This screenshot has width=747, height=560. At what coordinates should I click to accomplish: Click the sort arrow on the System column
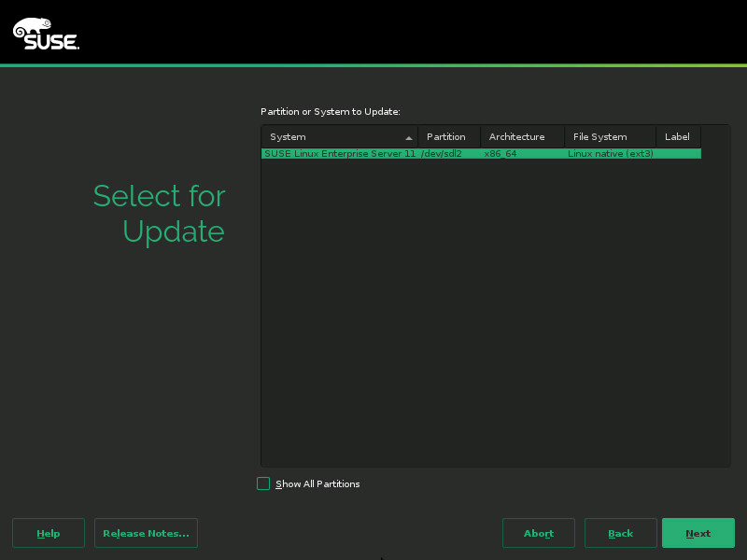click(x=408, y=136)
